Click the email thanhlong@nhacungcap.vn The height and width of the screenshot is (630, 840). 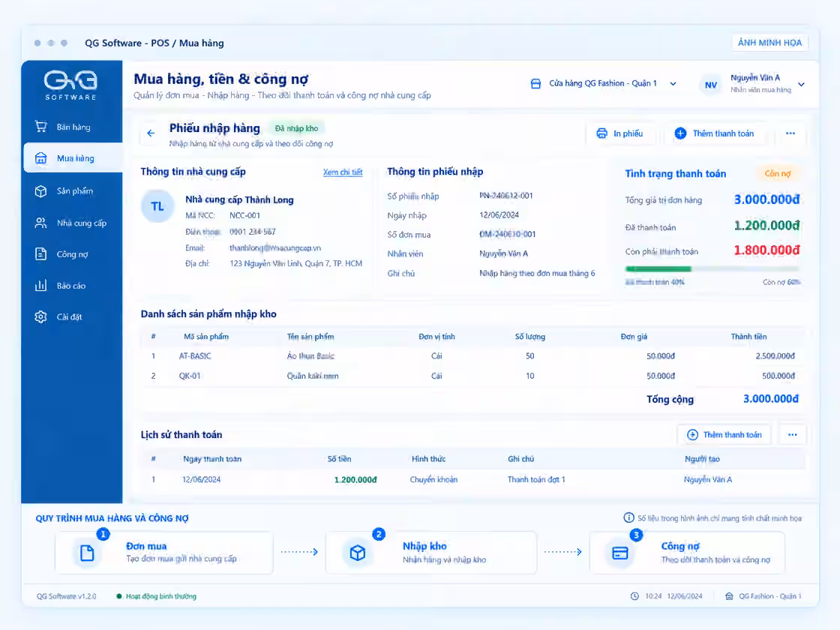tap(274, 248)
